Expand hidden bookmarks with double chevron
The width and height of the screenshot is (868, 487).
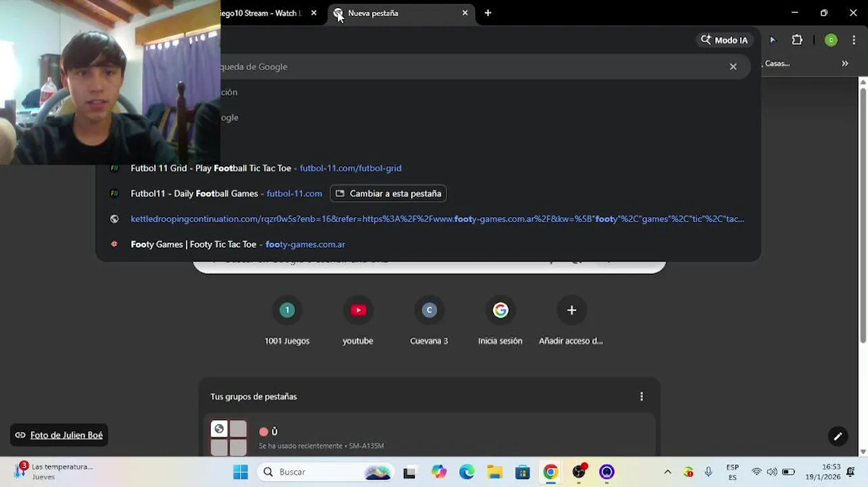844,64
